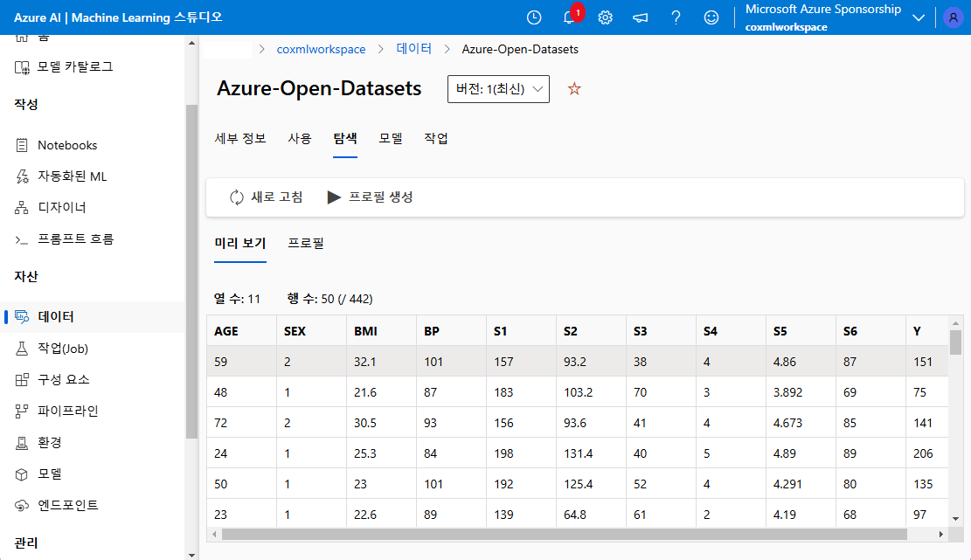The width and height of the screenshot is (971, 560).
Task: Click the feedback megaphone icon
Action: point(641,17)
